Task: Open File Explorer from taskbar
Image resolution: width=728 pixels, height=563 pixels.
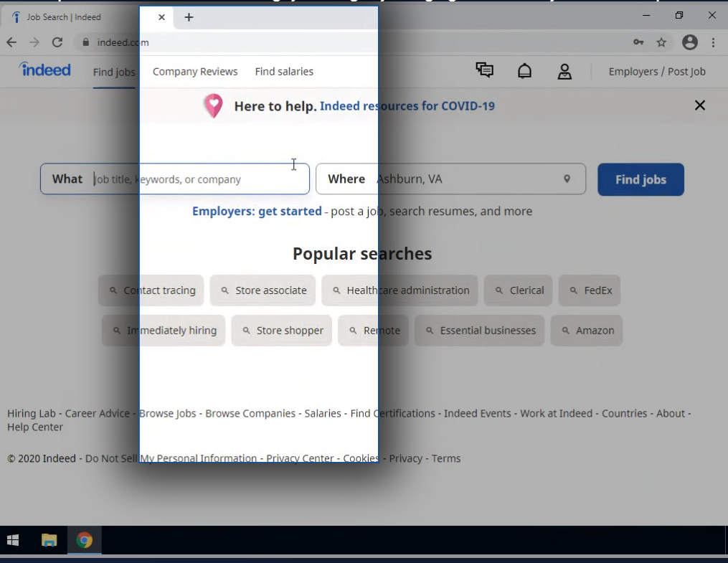Action: [x=49, y=540]
